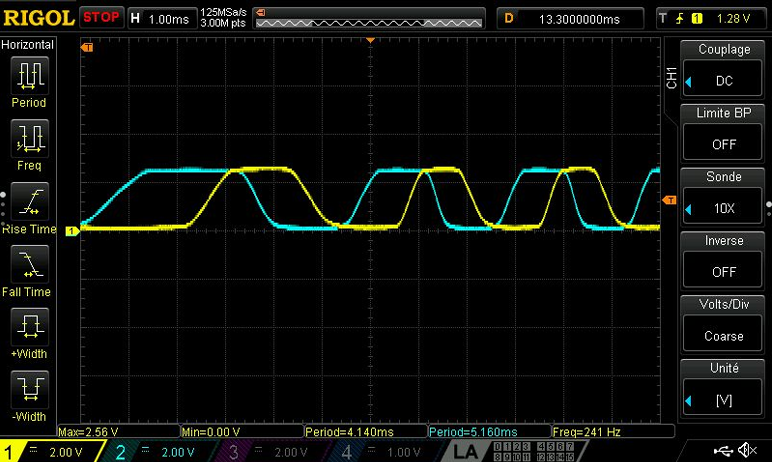Switch to channel 2 tab
Screen dimensions: 772x462
click(150, 452)
